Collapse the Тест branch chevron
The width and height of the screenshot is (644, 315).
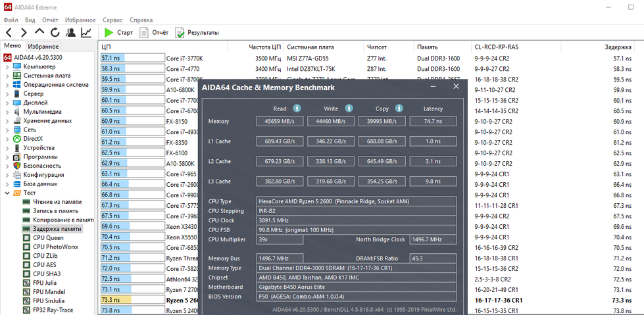(x=7, y=193)
